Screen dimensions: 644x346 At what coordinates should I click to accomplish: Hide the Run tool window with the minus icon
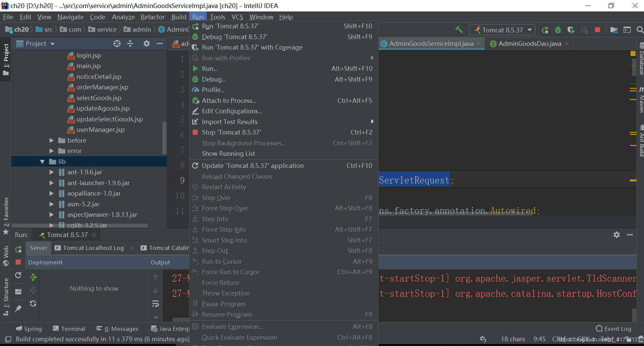click(x=630, y=235)
